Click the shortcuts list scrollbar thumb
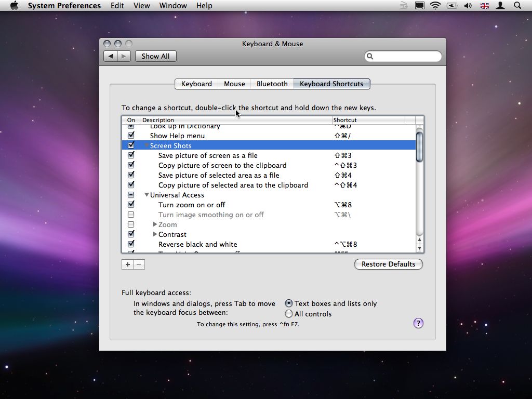 pyautogui.click(x=420, y=147)
